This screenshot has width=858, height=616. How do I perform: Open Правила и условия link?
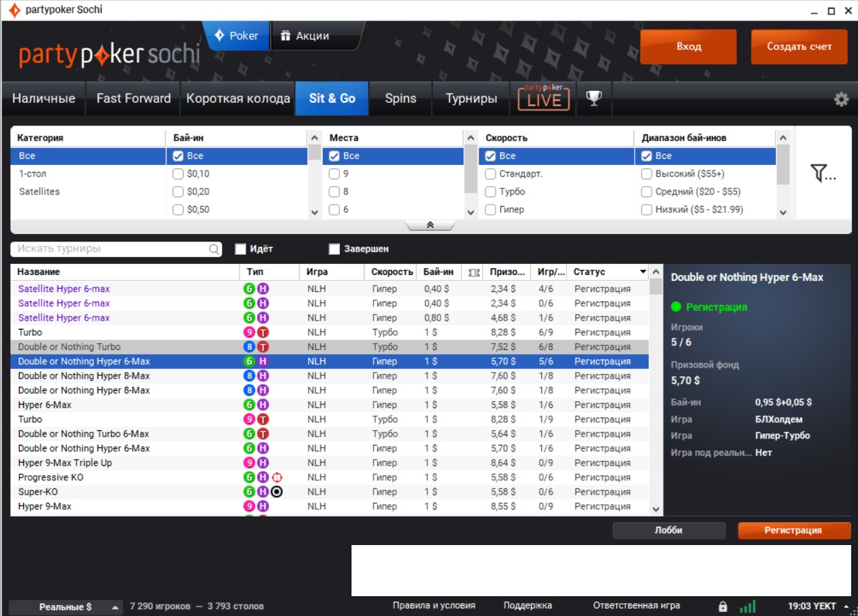434,606
